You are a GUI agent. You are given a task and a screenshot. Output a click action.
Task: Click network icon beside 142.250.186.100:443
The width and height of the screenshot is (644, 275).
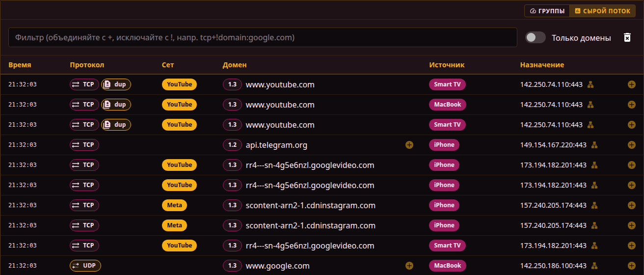pos(594,266)
